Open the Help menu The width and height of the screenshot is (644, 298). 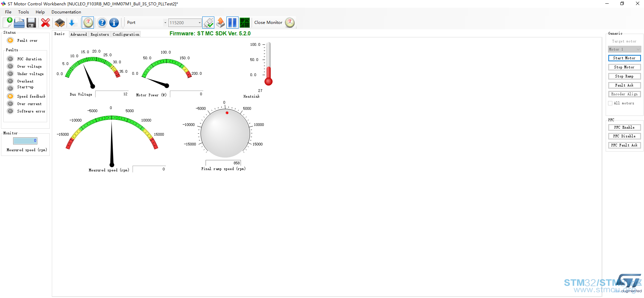40,12
